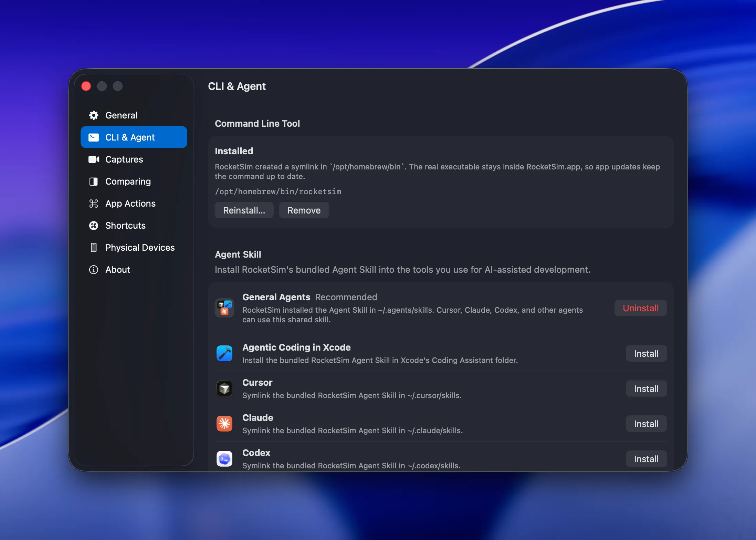Viewport: 756px width, 540px height.
Task: Install the Claude agent skill
Action: (646, 424)
